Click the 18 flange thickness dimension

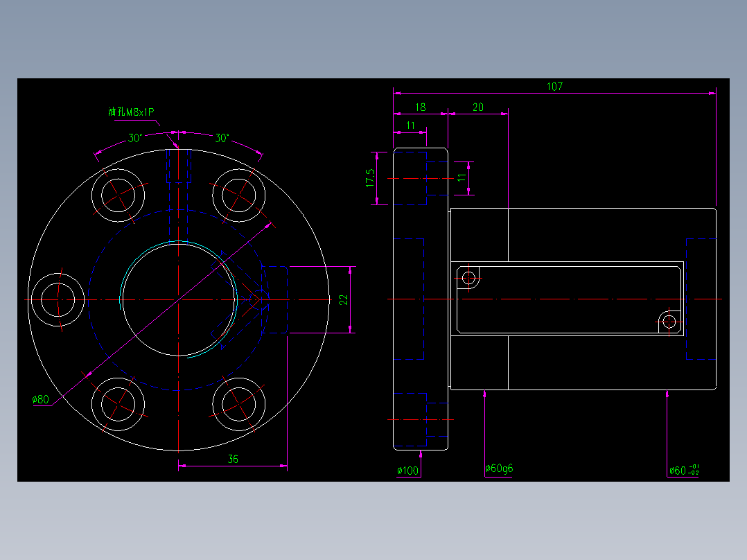[420, 107]
